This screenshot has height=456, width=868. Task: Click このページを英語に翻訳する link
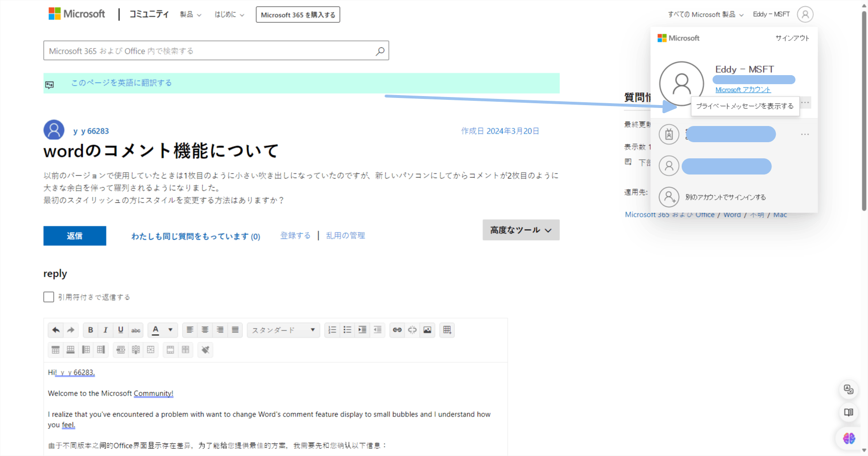(122, 83)
